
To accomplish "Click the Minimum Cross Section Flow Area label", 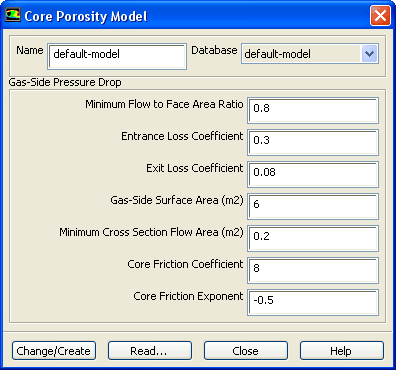I will pyautogui.click(x=151, y=232).
